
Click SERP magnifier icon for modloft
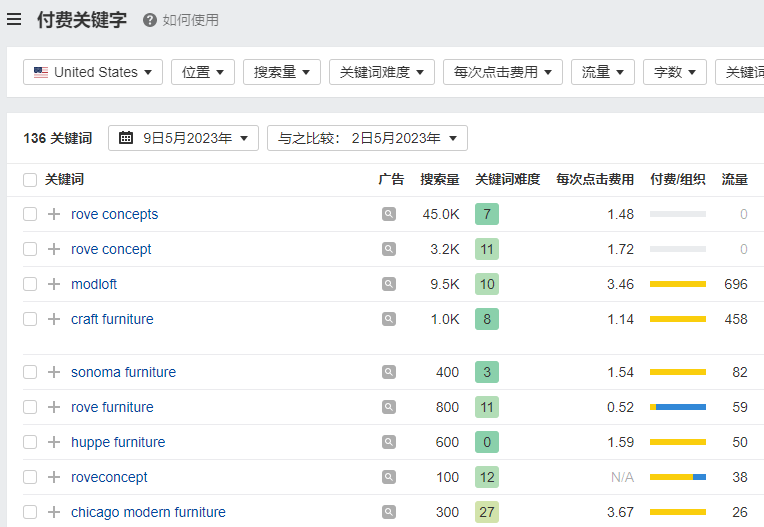[389, 284]
